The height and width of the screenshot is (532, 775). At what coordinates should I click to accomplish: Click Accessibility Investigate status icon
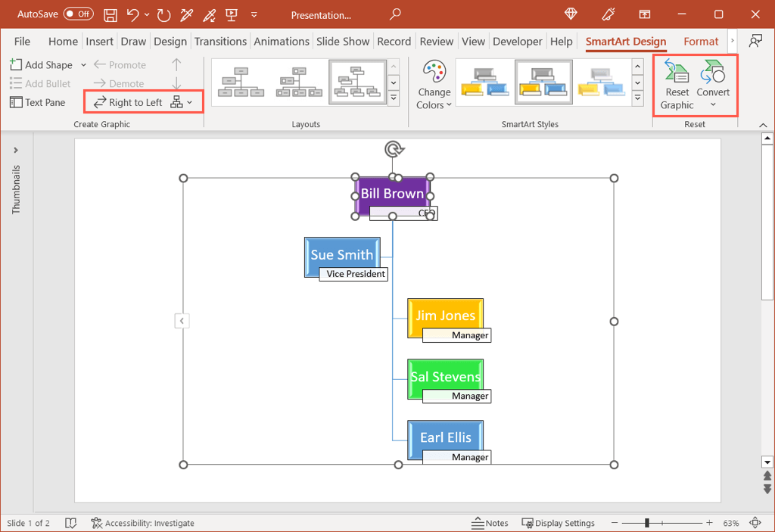[96, 523]
